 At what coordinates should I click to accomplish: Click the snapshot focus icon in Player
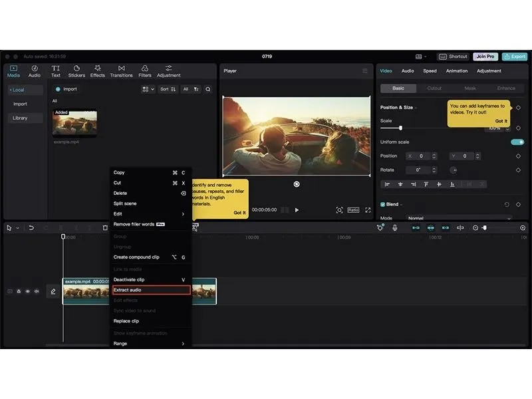(x=339, y=210)
